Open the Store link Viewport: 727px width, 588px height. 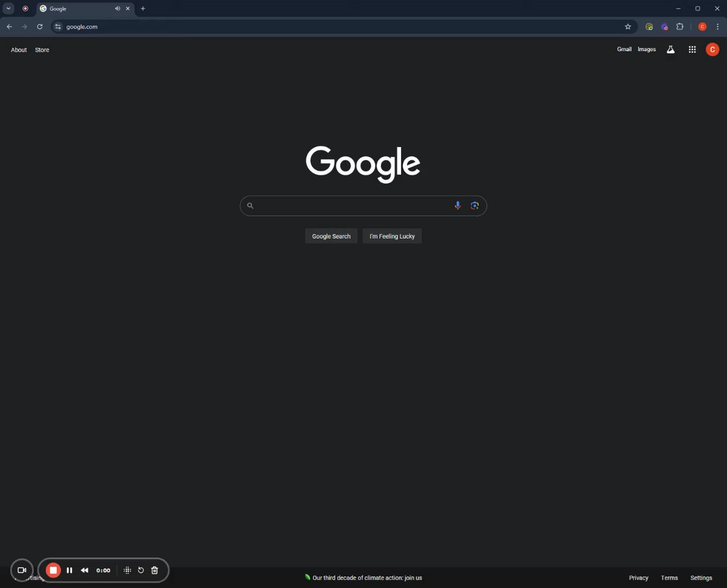click(x=42, y=50)
